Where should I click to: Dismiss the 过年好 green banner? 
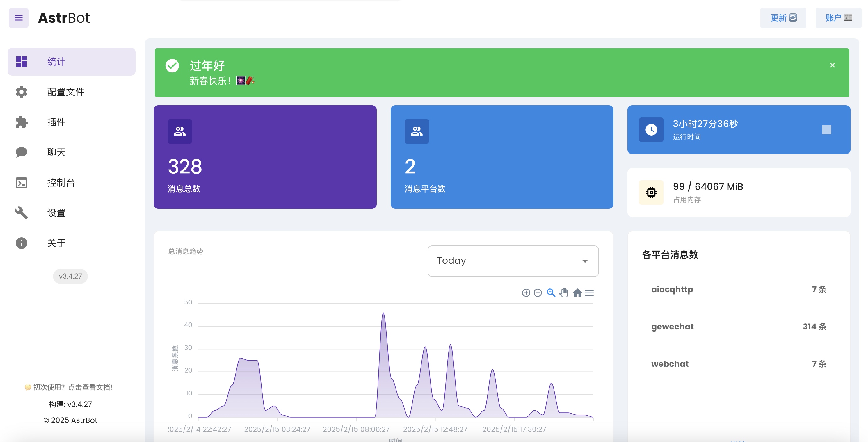(x=832, y=65)
